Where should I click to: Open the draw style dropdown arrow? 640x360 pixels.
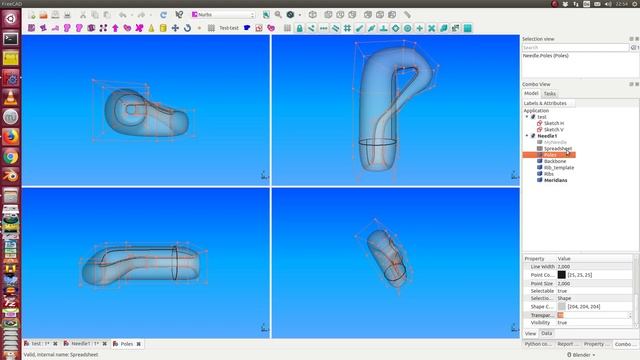[300, 15]
